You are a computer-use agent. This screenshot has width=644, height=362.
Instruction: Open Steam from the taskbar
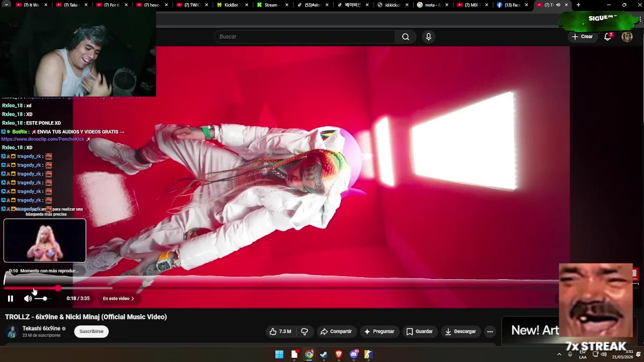[324, 354]
